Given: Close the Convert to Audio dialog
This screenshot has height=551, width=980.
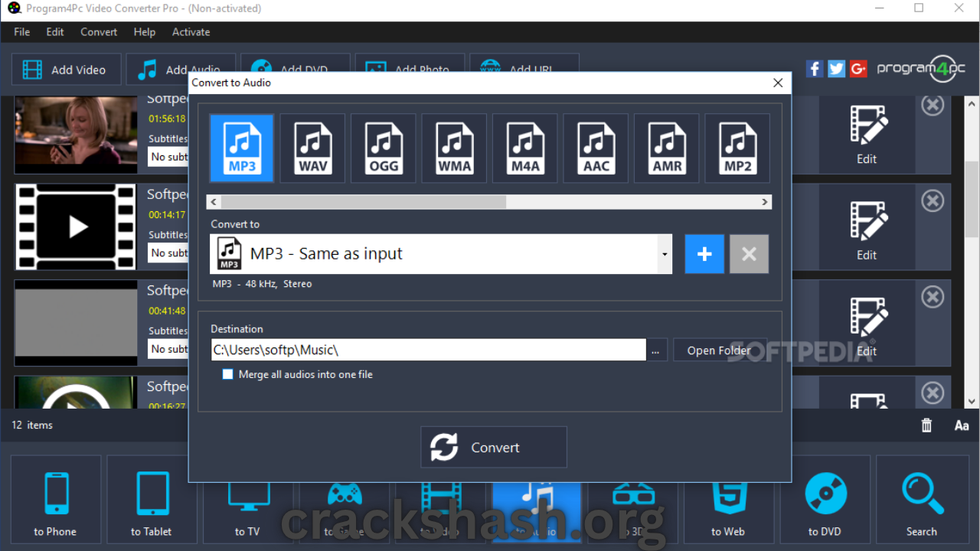Looking at the screenshot, I should tap(778, 83).
